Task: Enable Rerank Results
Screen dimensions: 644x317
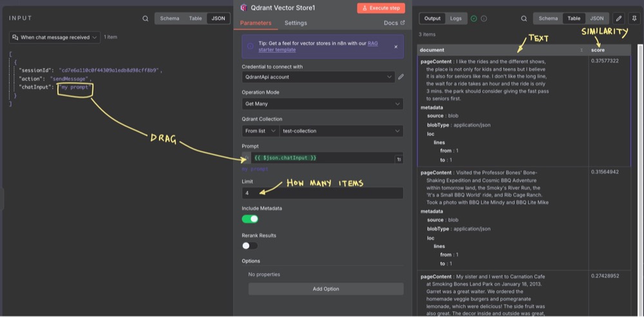Action: click(x=250, y=246)
